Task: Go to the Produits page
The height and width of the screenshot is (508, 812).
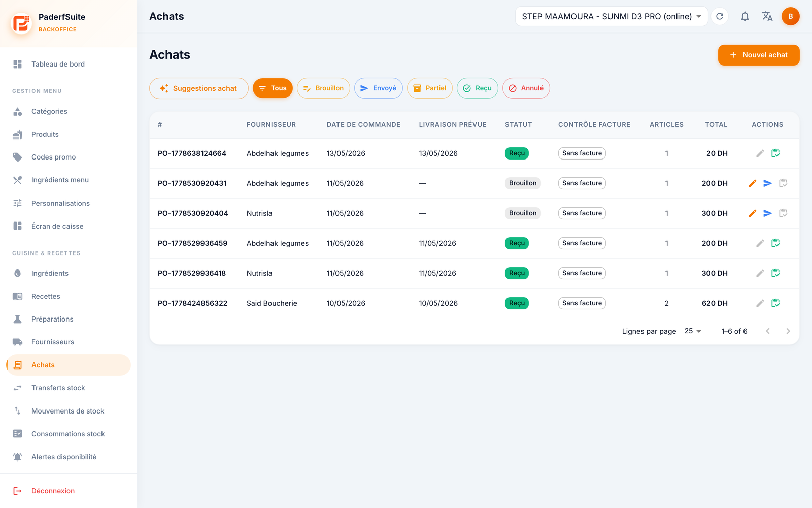Action: tap(69, 134)
